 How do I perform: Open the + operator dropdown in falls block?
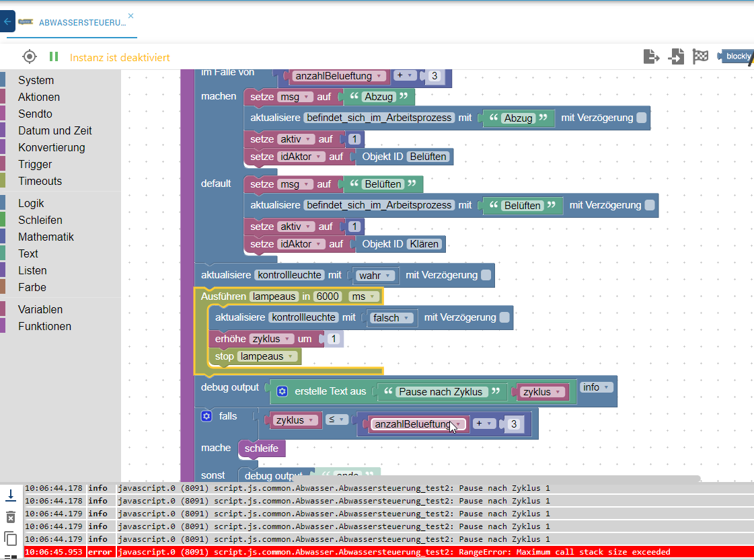(484, 424)
